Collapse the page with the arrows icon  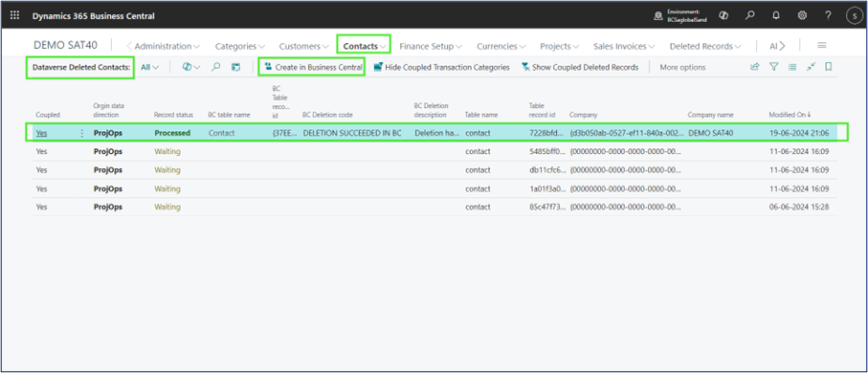(811, 67)
